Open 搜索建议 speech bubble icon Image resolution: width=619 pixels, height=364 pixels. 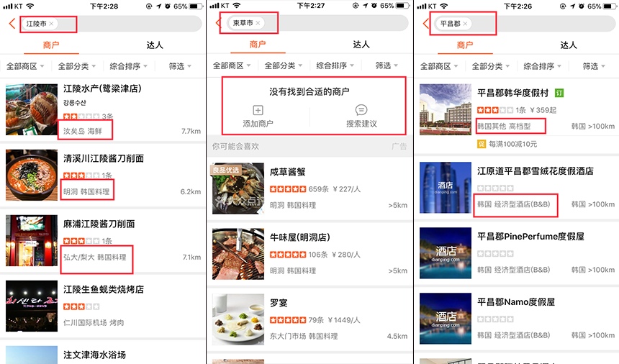point(361,110)
